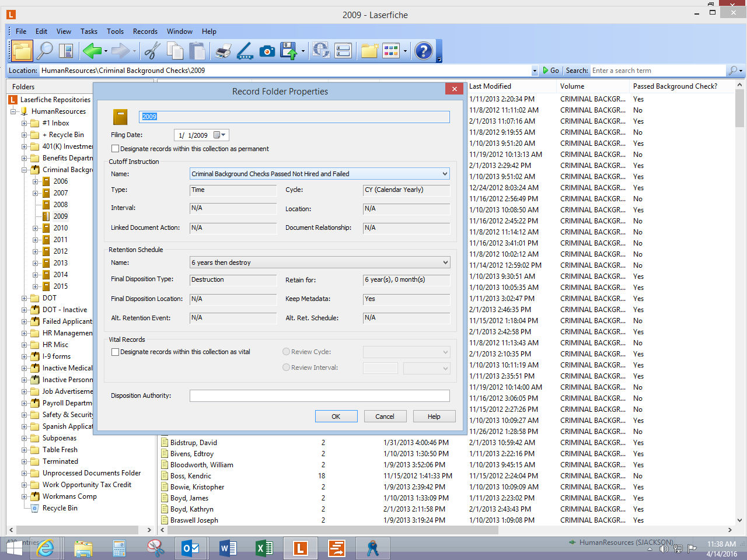Click the scissors Cut toolbar icon
Viewport: 747px width, 560px height.
[152, 51]
